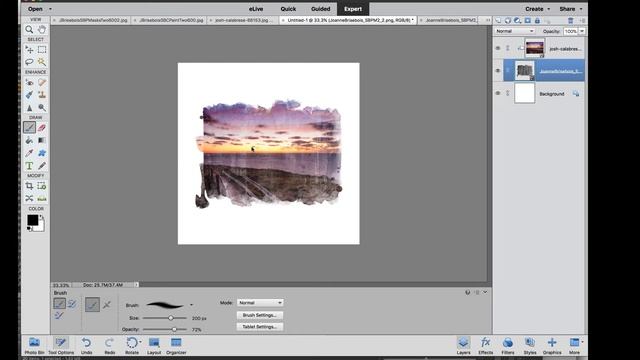Toggle the Tool Options panel
The image size is (640, 360).
61,345
